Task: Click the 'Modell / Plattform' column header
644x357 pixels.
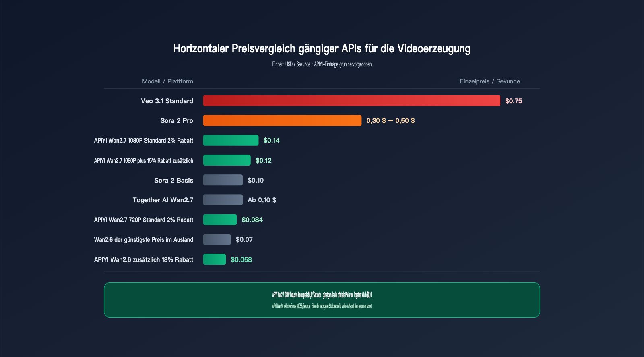Action: 167,81
